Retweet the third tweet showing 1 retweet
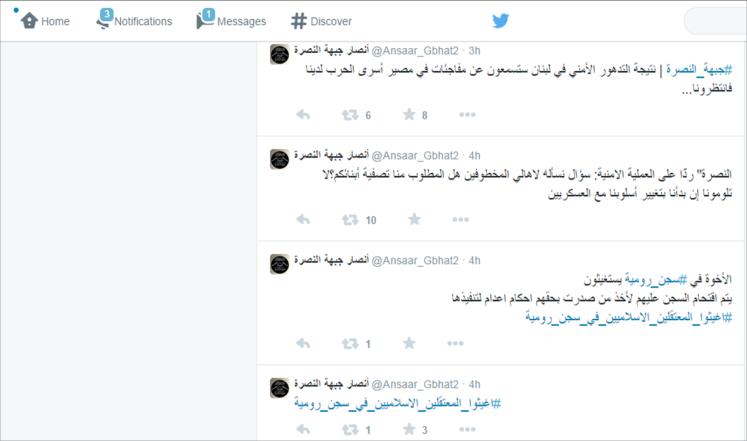This screenshot has width=747, height=441. [x=350, y=343]
